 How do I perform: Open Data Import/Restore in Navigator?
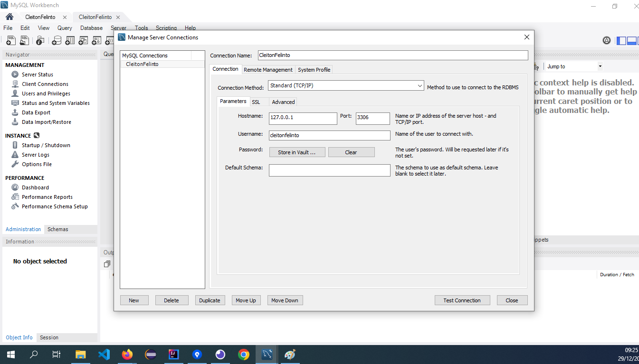(x=47, y=122)
